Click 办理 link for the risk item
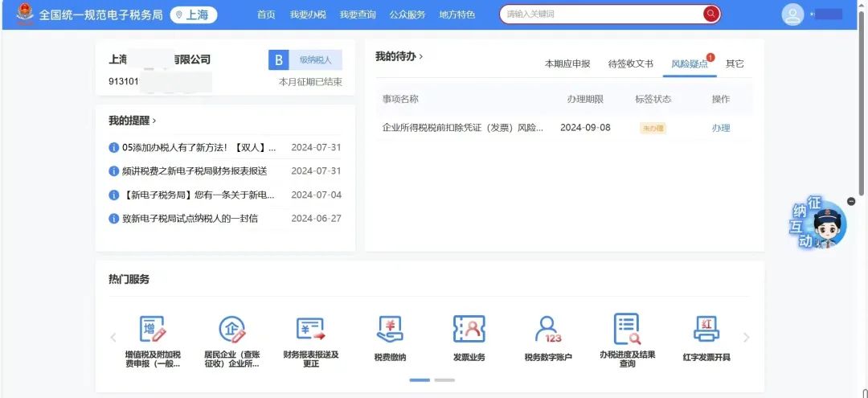Viewport: 868px width, 398px height. pos(720,128)
